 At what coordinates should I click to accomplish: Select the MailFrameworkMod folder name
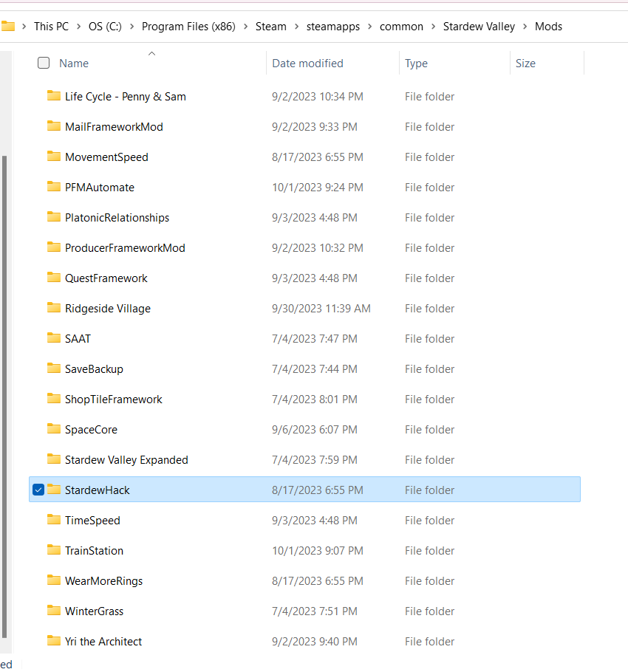point(114,127)
